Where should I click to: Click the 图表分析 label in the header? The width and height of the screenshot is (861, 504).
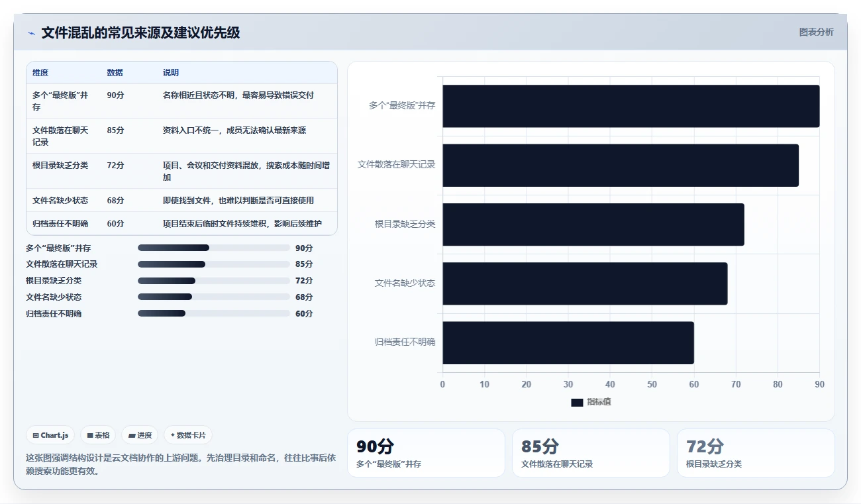coord(816,32)
